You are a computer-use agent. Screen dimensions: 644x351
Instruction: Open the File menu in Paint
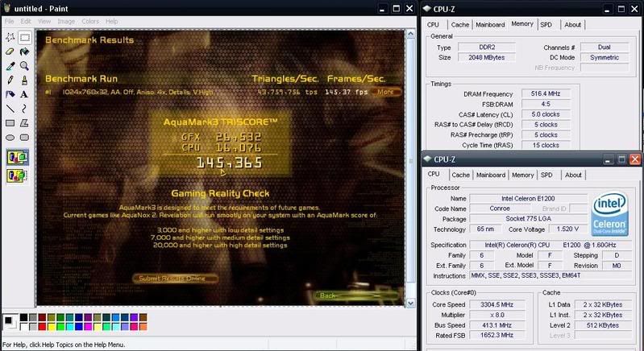tap(10, 21)
